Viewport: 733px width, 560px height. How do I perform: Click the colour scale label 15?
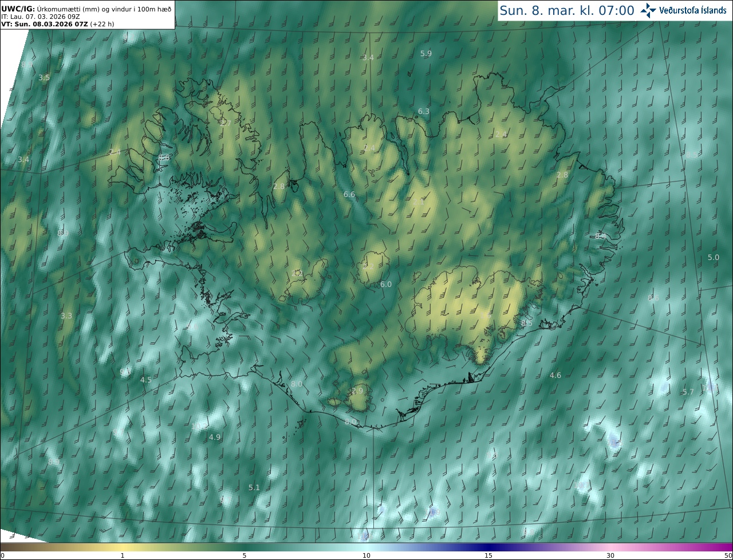pyautogui.click(x=488, y=556)
